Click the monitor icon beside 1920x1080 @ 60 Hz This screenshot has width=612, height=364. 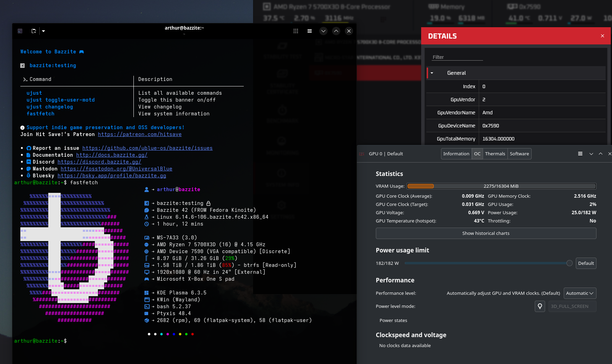click(147, 272)
